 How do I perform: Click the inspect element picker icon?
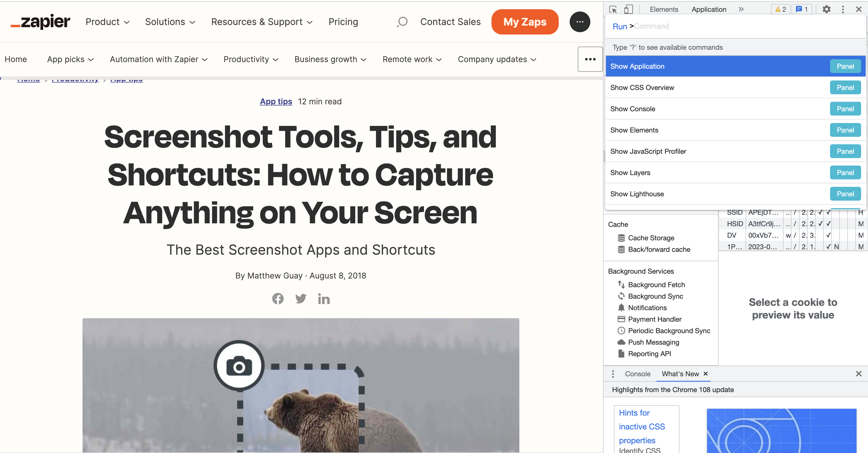click(613, 9)
